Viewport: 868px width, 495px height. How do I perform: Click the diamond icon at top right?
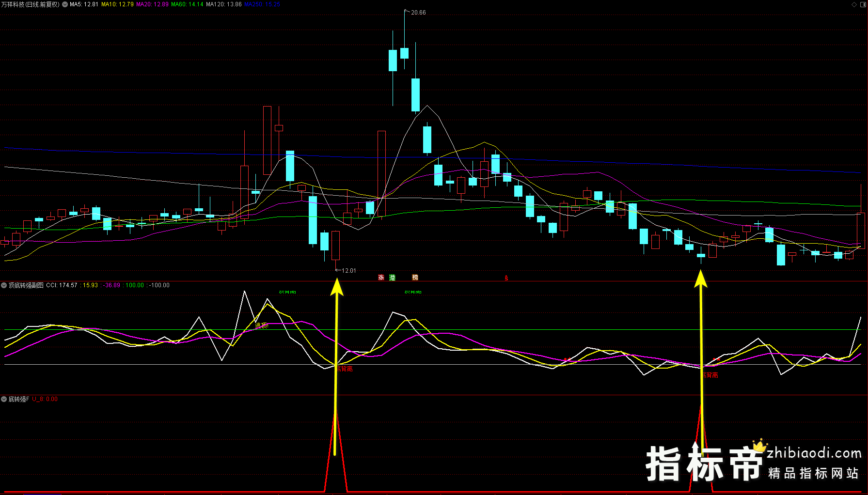coord(854,4)
